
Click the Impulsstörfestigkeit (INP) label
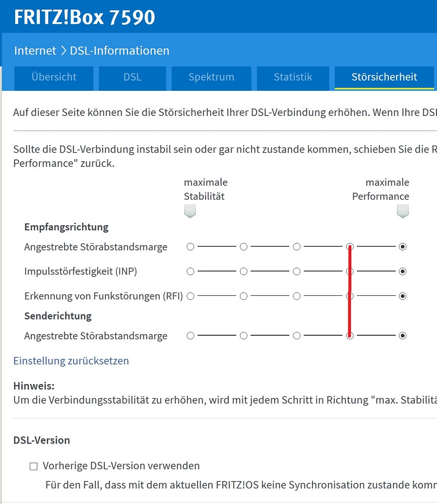click(81, 271)
